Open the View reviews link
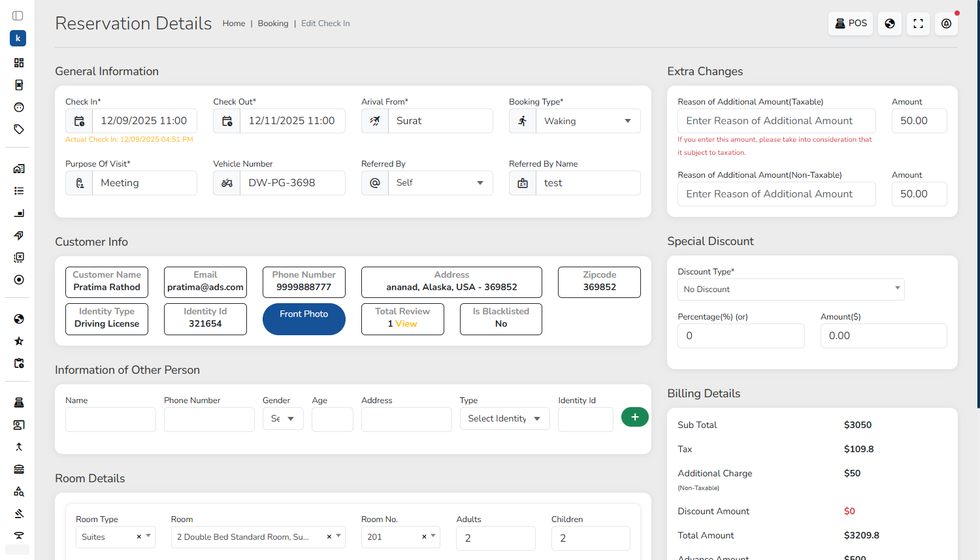Image resolution: width=980 pixels, height=560 pixels. click(406, 324)
